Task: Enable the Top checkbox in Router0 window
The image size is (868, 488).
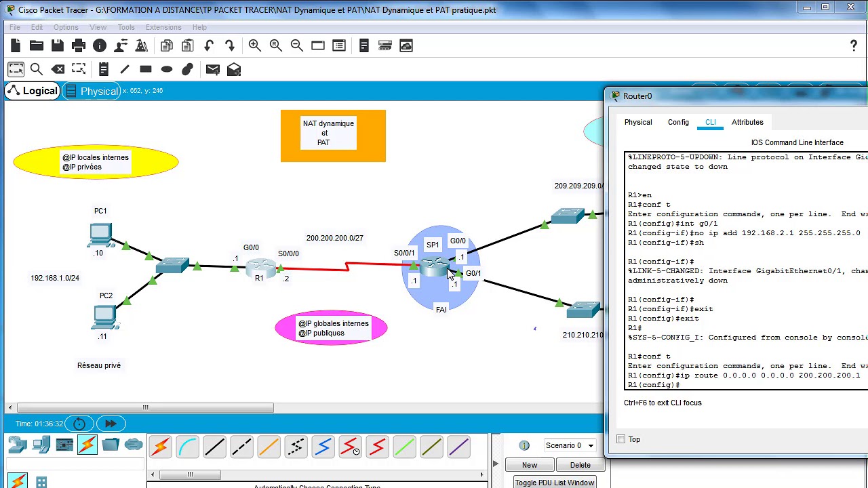Action: [620, 439]
